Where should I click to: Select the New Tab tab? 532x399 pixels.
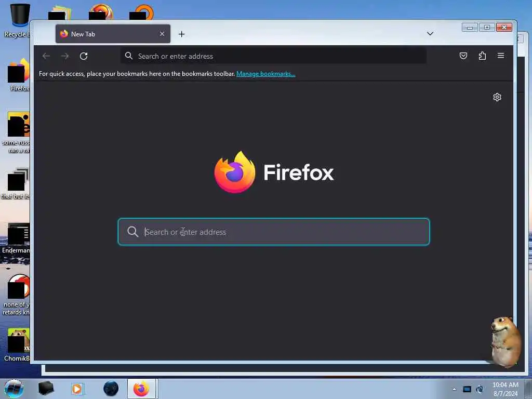coord(113,34)
